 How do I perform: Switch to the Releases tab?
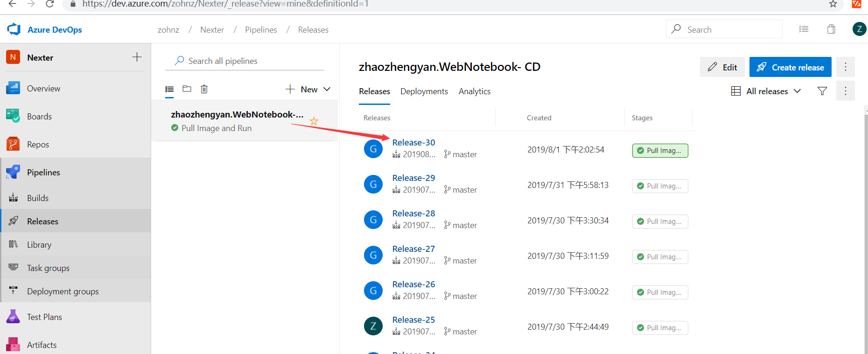[374, 91]
